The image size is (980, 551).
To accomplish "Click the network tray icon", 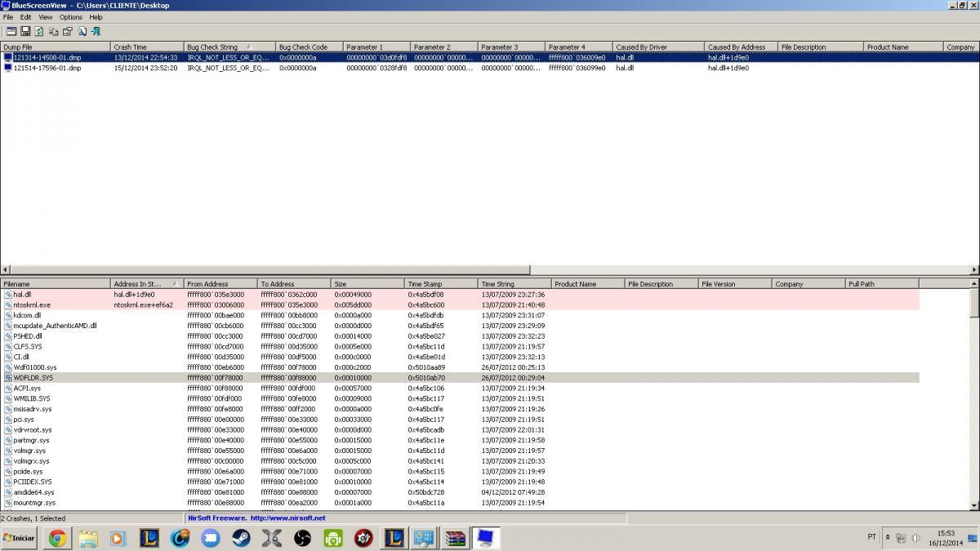I will [x=900, y=538].
